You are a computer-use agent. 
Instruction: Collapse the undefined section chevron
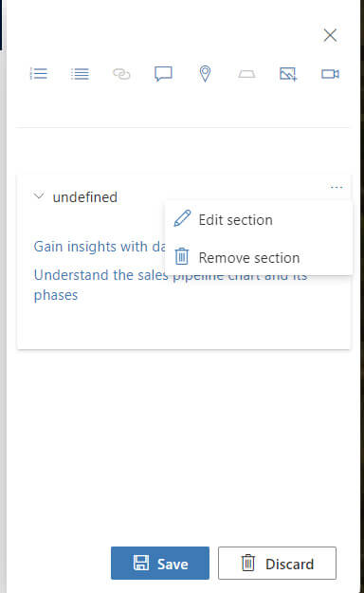click(x=39, y=195)
